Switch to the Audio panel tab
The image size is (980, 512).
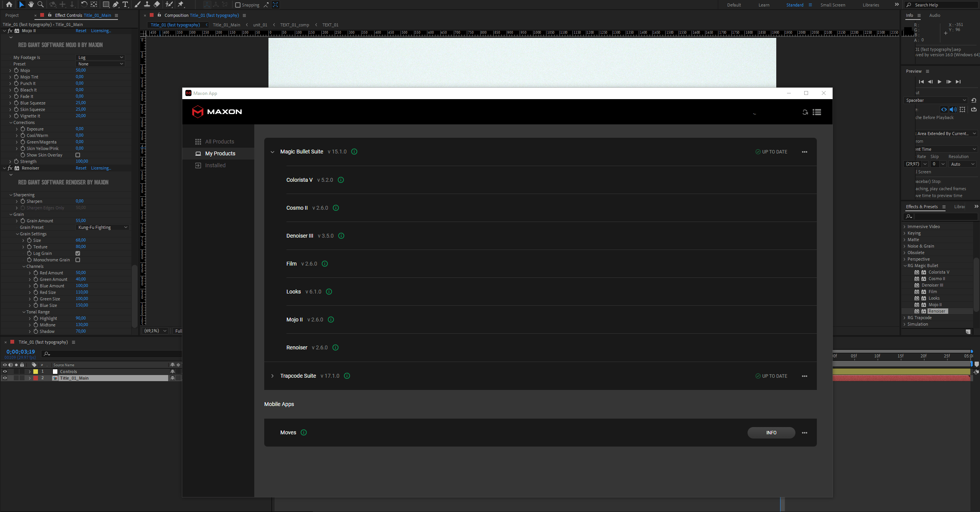tap(934, 15)
